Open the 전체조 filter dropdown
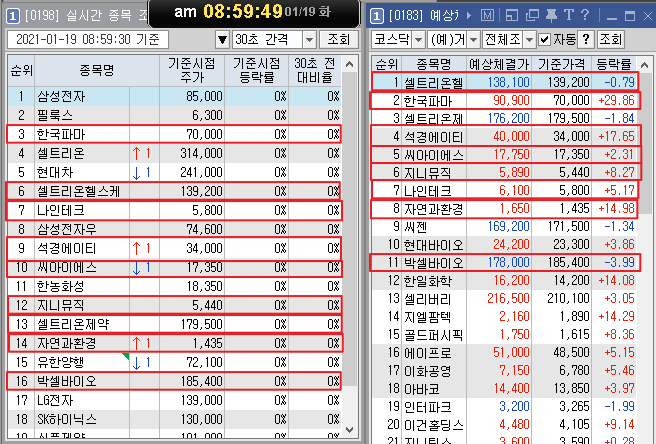 point(529,40)
